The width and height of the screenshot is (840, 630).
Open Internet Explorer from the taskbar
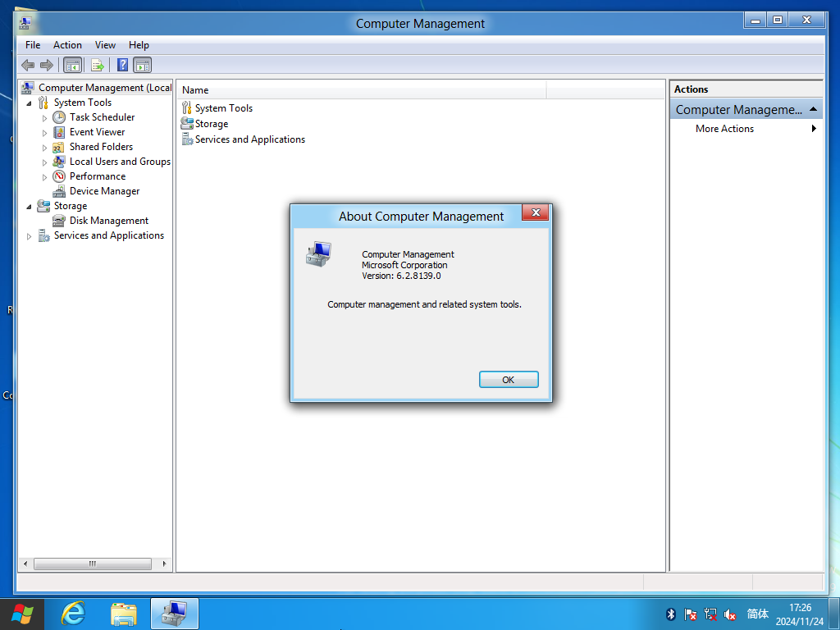pos(73,614)
